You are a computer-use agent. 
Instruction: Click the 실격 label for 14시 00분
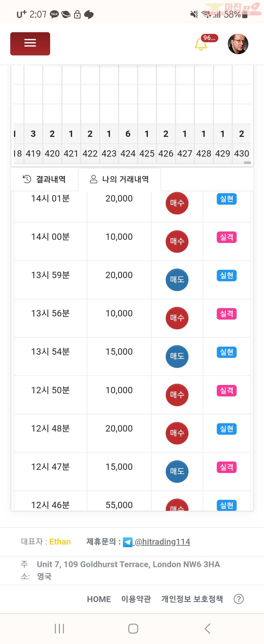tap(227, 237)
